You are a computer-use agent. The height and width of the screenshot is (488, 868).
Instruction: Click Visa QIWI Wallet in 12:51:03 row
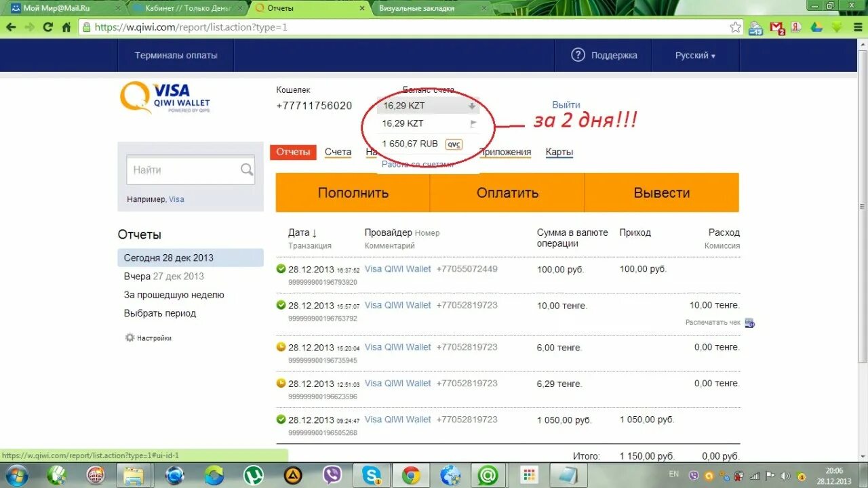(397, 383)
